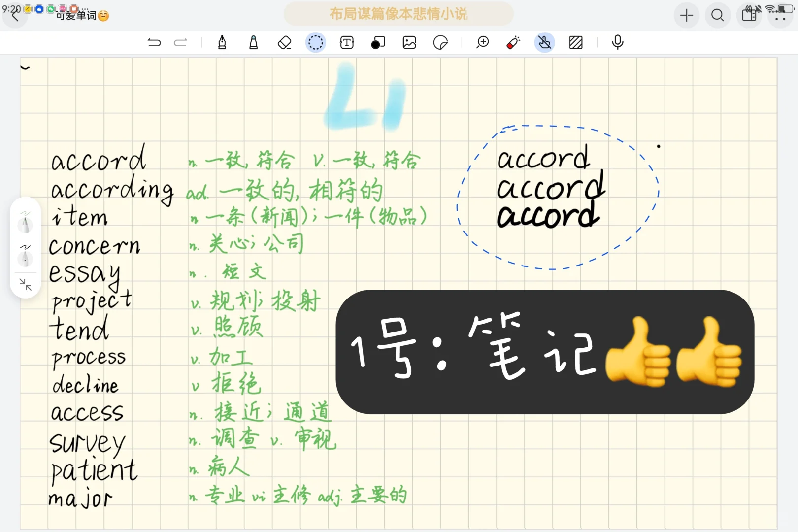Tap the handwritten word "essay"
The height and width of the screenshot is (532, 798).
85,275
